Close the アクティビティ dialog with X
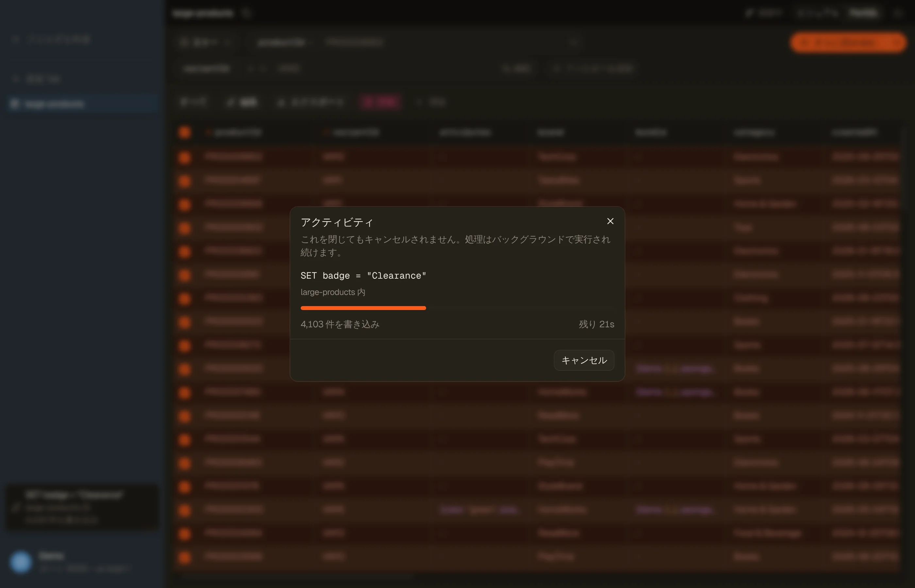Image resolution: width=915 pixels, height=588 pixels. tap(610, 221)
